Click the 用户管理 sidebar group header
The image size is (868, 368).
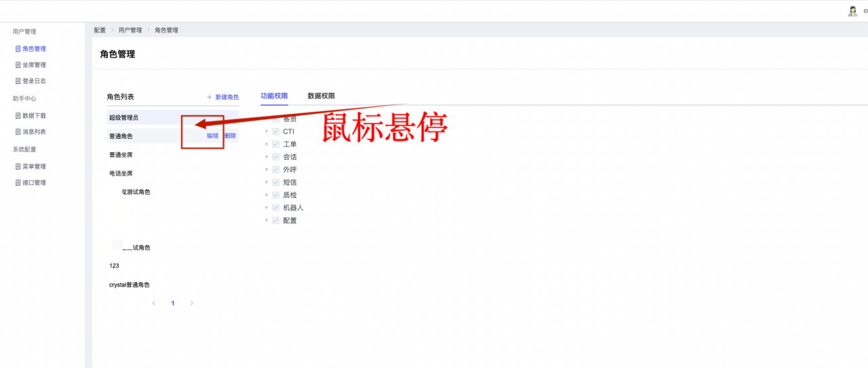24,32
